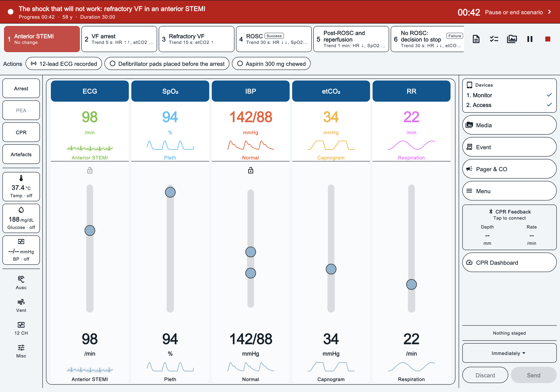Open the image gallery toolbar icon
Screen dimensions: 560x392
coord(512,39)
